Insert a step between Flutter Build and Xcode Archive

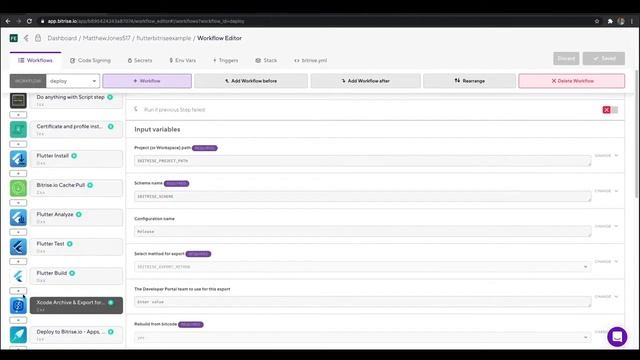point(18,291)
